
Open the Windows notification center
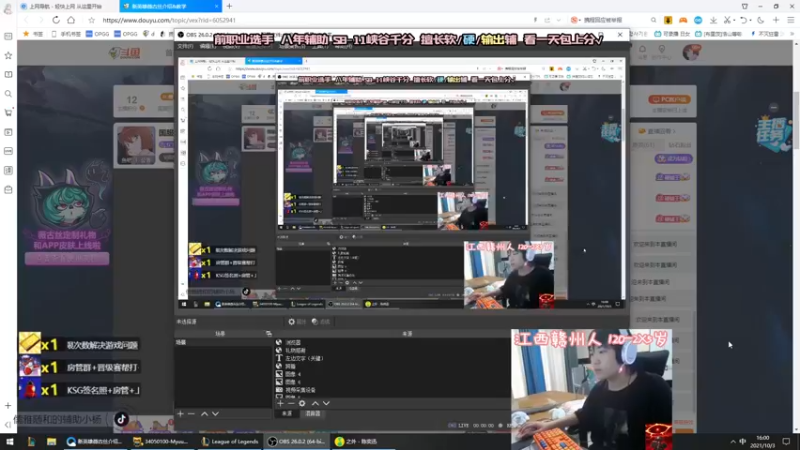786,441
